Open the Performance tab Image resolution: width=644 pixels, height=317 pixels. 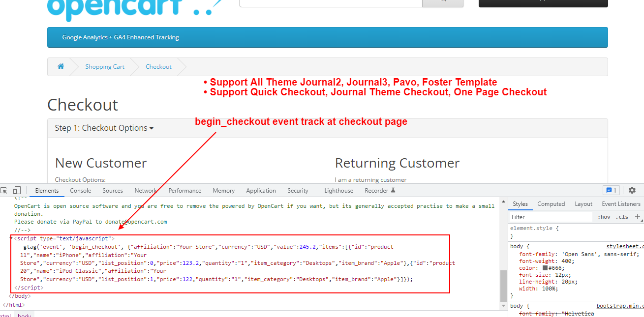tap(185, 191)
